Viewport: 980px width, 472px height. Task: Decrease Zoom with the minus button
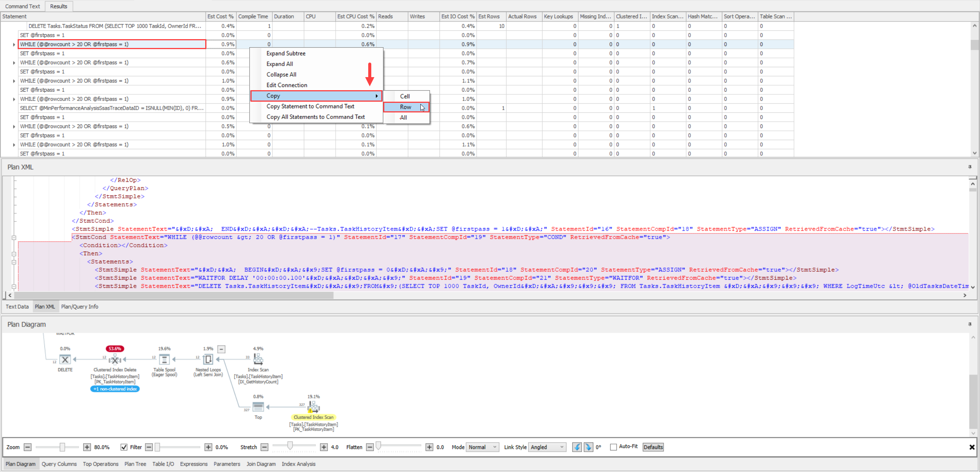pos(28,447)
